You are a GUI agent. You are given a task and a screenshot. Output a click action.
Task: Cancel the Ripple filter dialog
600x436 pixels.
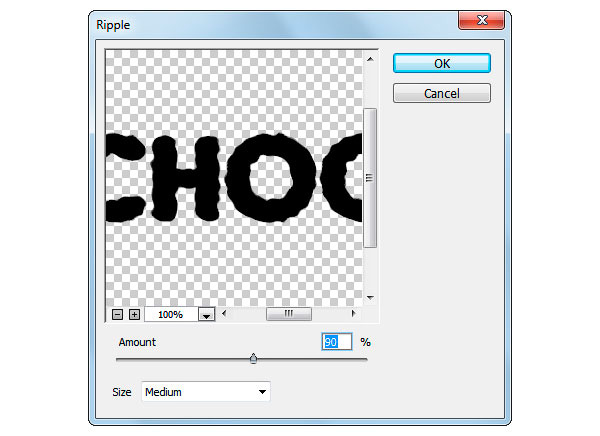click(x=442, y=93)
